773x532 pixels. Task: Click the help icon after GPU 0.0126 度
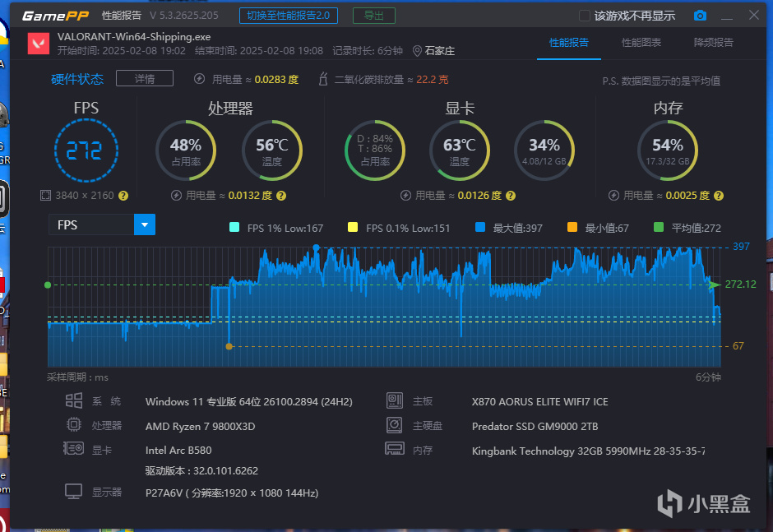tap(511, 196)
